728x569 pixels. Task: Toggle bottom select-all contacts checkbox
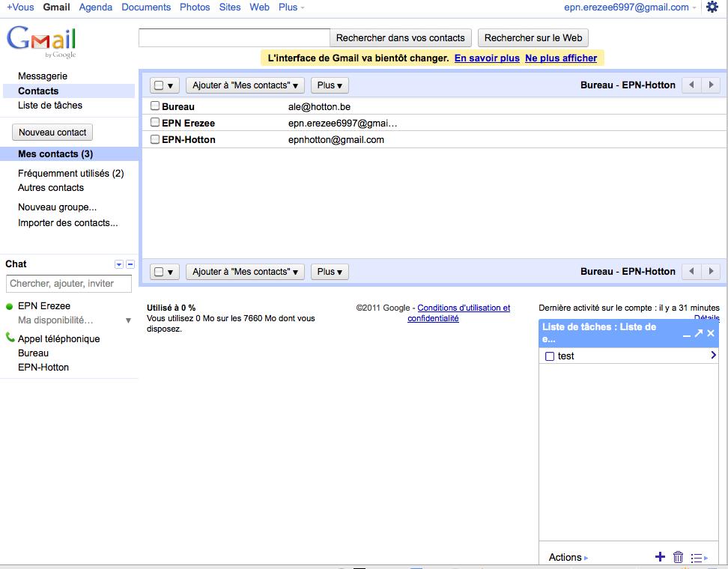pyautogui.click(x=159, y=272)
